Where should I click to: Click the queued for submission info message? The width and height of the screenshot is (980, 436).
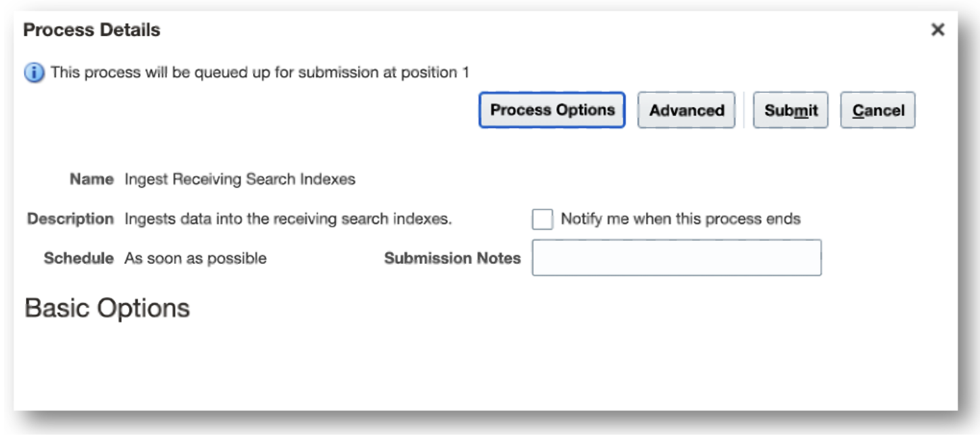(260, 72)
